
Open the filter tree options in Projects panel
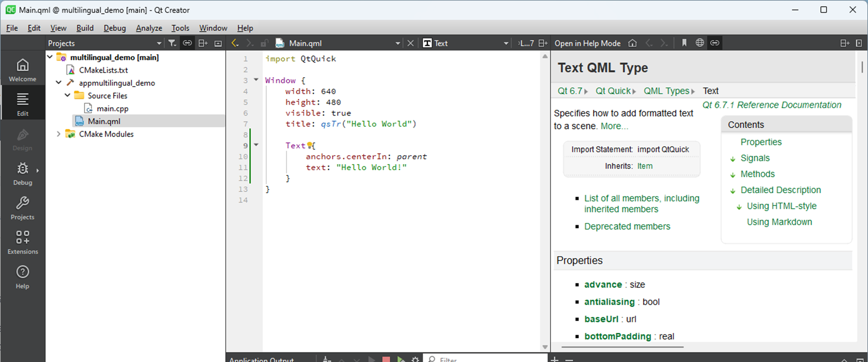pyautogui.click(x=172, y=43)
